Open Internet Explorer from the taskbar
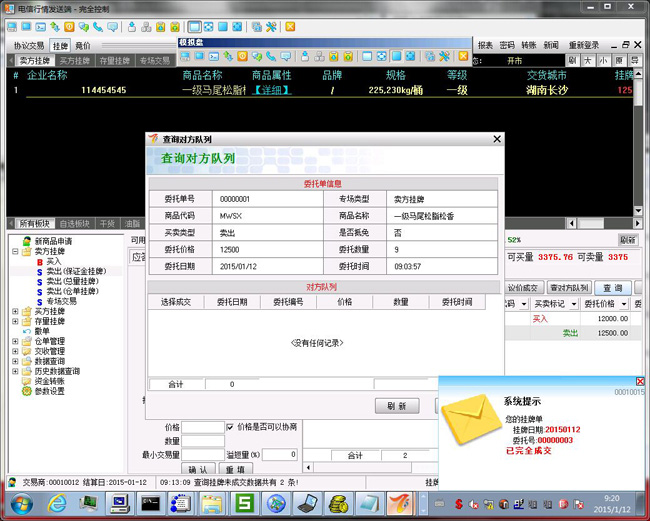This screenshot has height=521, width=650. tap(58, 504)
